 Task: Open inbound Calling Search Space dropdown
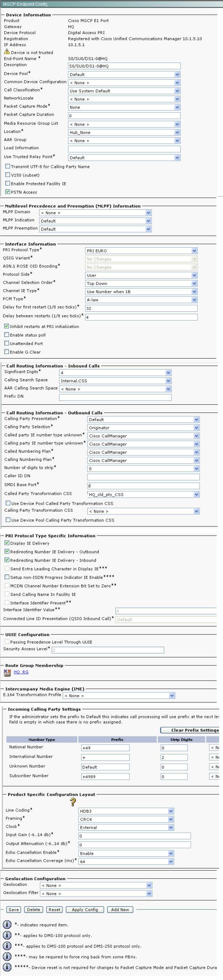coord(115,381)
